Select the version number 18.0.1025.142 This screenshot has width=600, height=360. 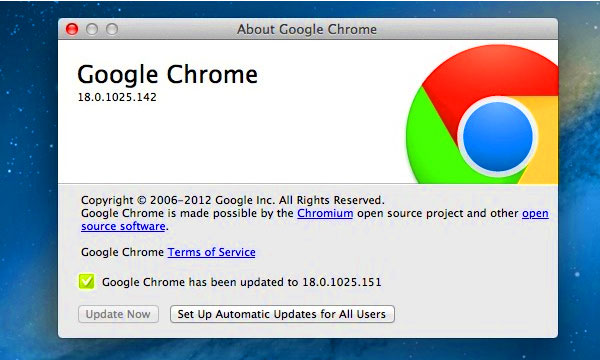[x=117, y=97]
